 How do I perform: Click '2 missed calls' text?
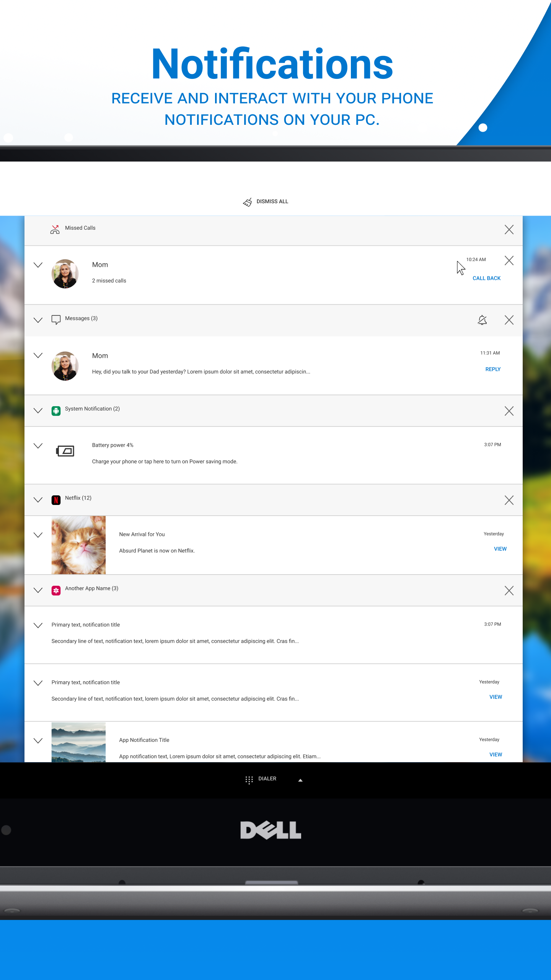click(x=109, y=281)
